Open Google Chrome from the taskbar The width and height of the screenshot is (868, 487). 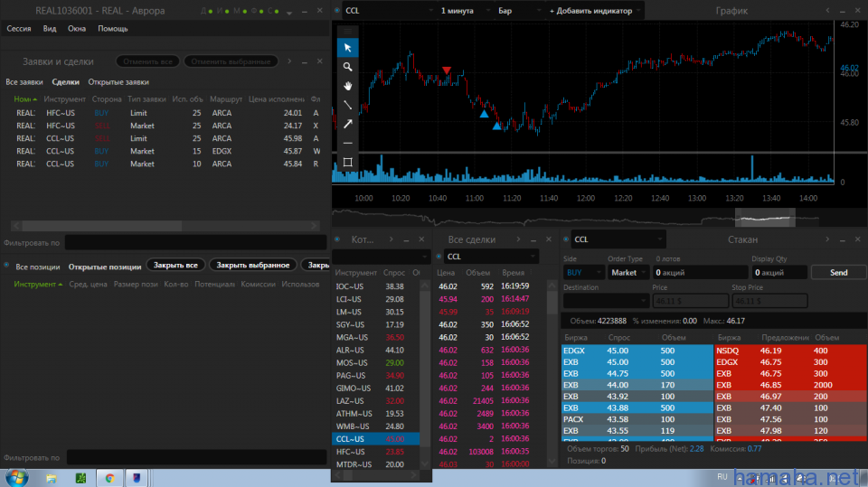click(109, 478)
